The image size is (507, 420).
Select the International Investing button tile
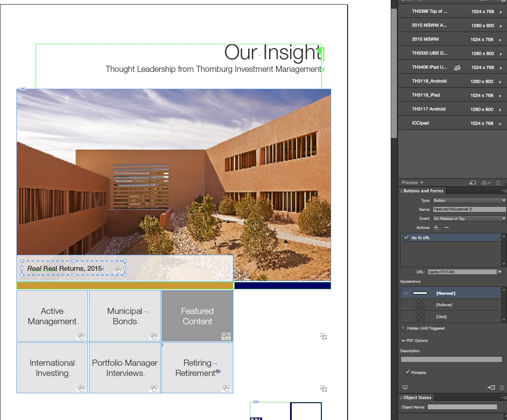(x=52, y=368)
